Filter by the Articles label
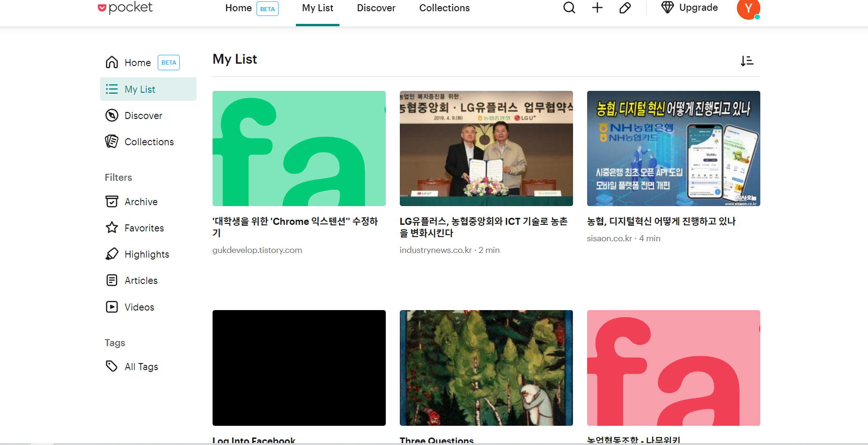The height and width of the screenshot is (445, 868). [x=141, y=281]
